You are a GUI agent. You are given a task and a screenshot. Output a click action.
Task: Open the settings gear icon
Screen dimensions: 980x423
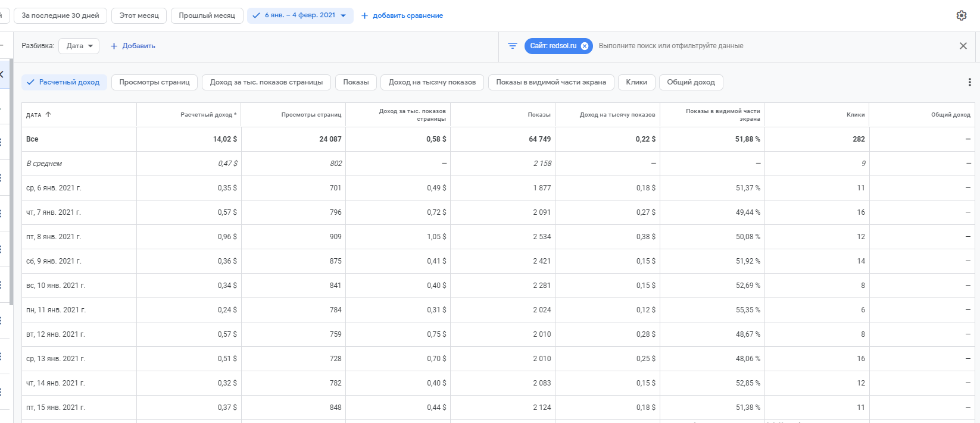[x=961, y=15]
